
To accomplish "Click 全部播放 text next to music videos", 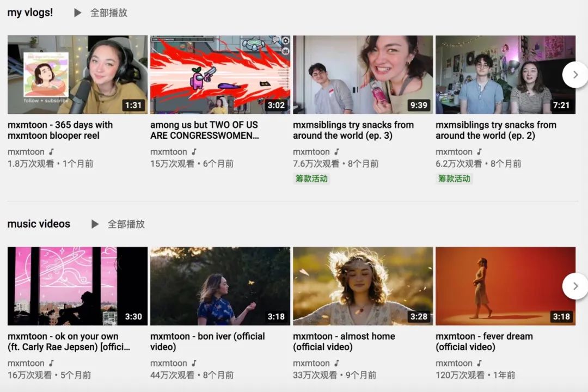I will pyautogui.click(x=126, y=224).
